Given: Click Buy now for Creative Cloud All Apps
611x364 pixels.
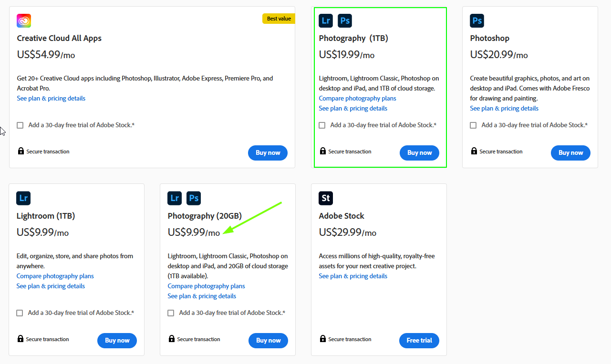Looking at the screenshot, I should pos(268,152).
